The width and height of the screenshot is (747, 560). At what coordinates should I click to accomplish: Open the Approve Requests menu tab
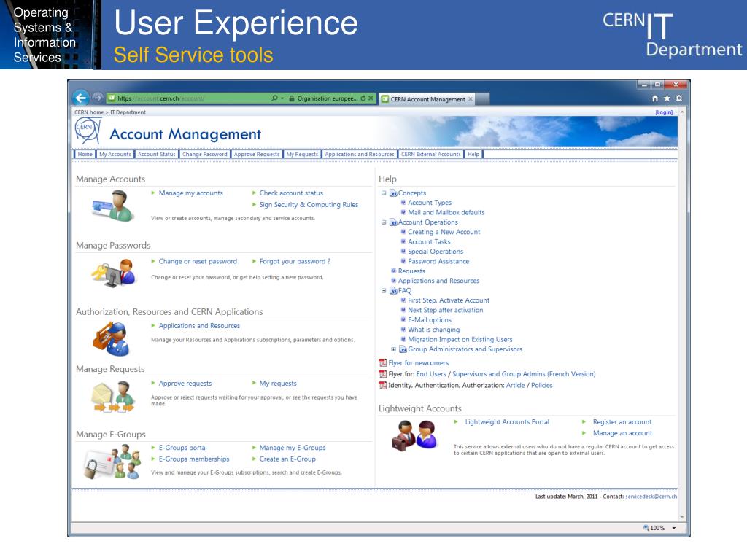pos(257,155)
